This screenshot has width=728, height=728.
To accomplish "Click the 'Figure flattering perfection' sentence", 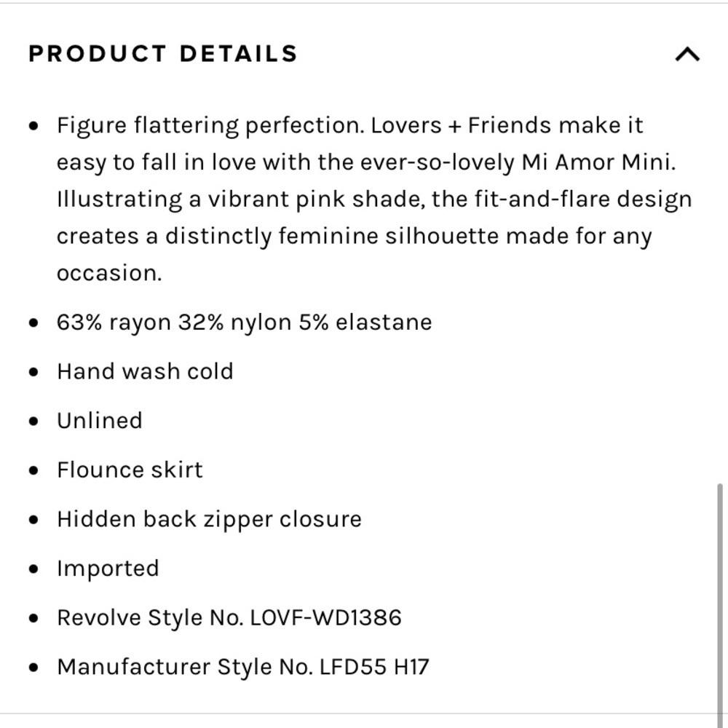I will click(211, 126).
